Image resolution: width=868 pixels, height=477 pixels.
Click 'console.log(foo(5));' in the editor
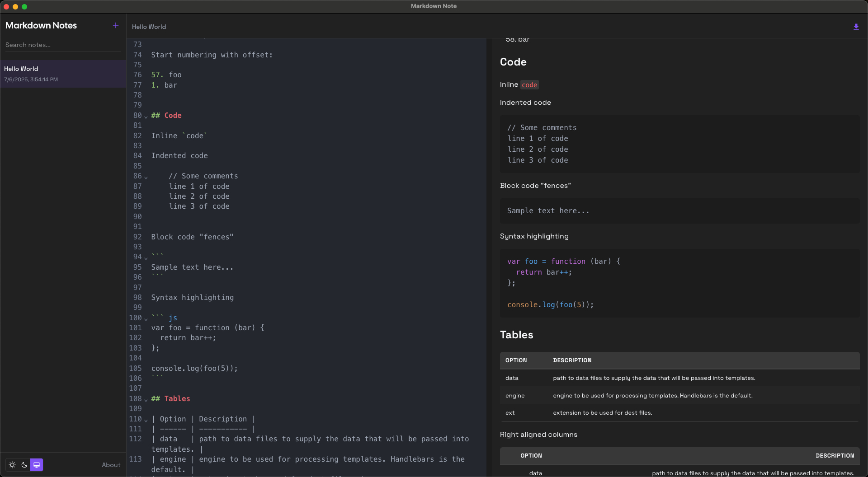tap(194, 368)
